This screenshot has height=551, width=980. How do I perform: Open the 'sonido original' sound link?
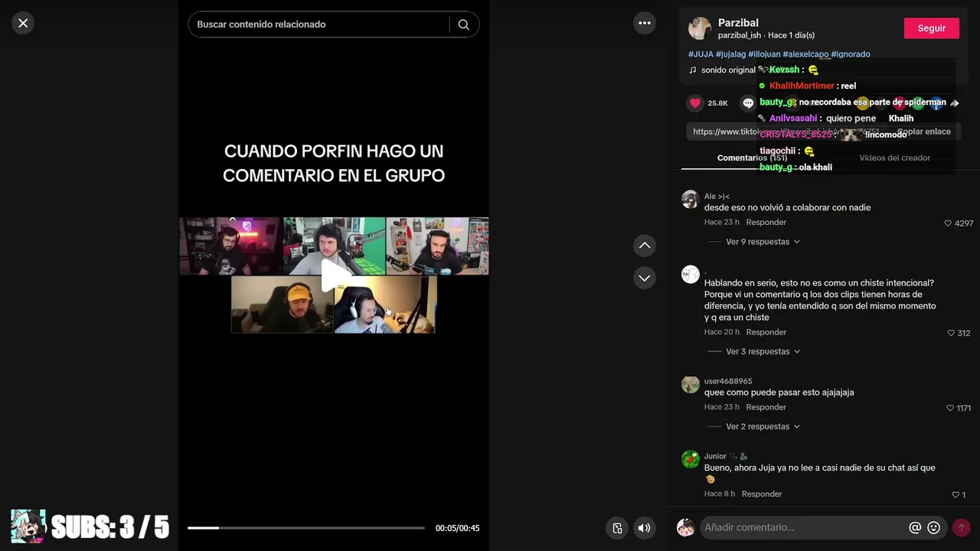[x=728, y=70]
